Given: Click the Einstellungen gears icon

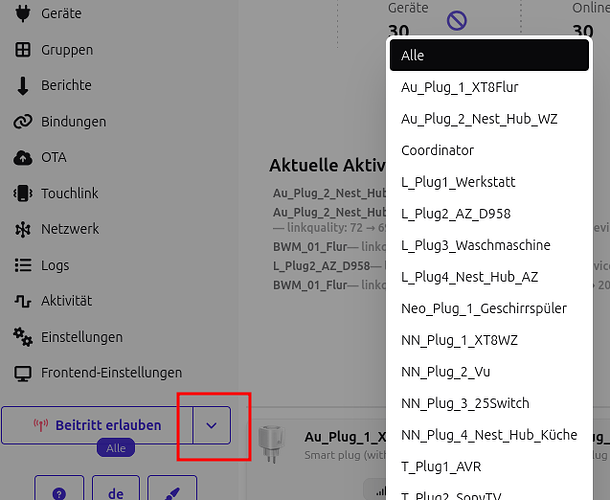Looking at the screenshot, I should (x=23, y=337).
